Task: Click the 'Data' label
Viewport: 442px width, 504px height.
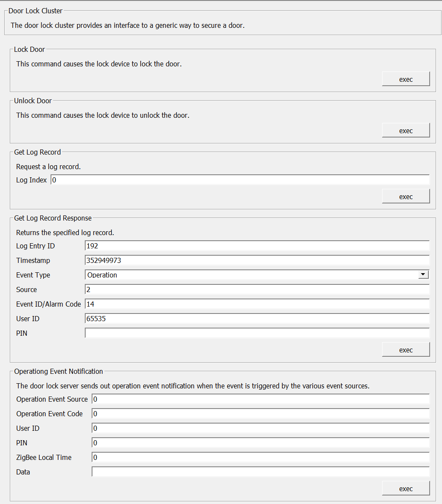Action: coord(23,472)
